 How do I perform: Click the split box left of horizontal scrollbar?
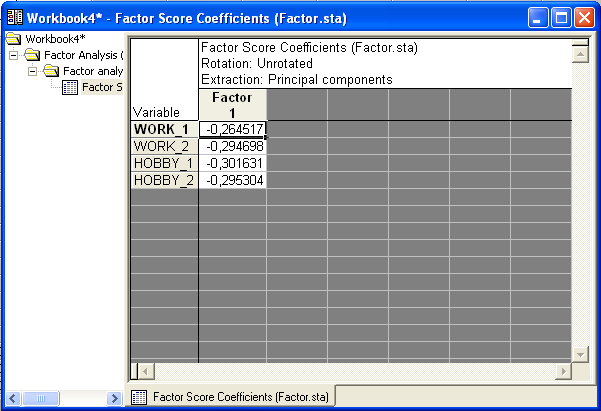pos(134,371)
